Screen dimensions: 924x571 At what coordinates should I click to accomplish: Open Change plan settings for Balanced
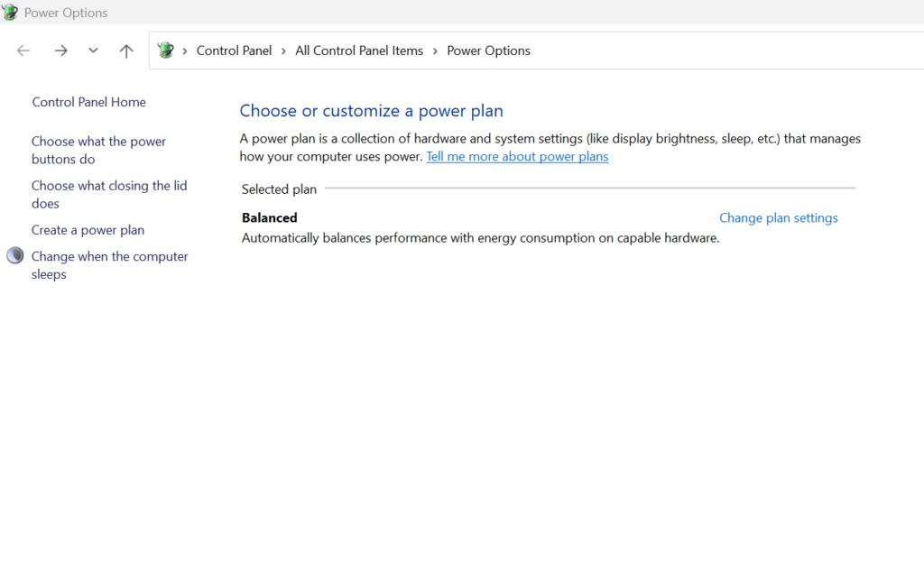pyautogui.click(x=778, y=217)
